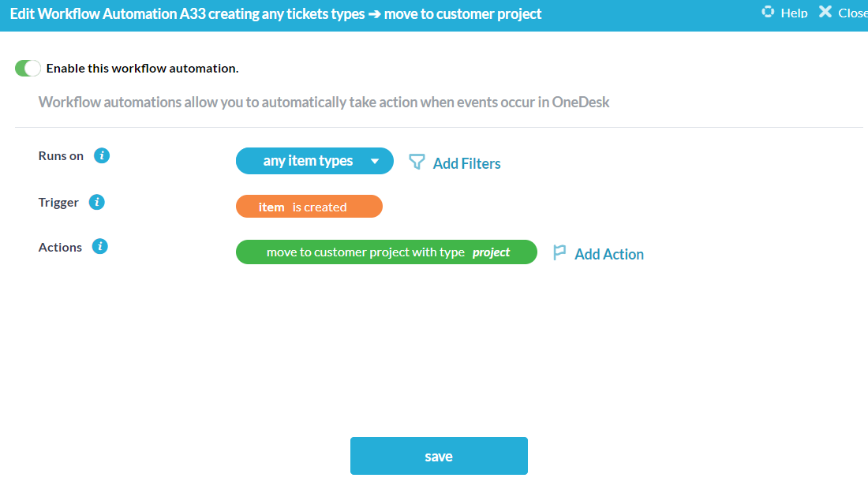Click the italic "project" type in the action
The width and height of the screenshot is (868, 489).
491,252
